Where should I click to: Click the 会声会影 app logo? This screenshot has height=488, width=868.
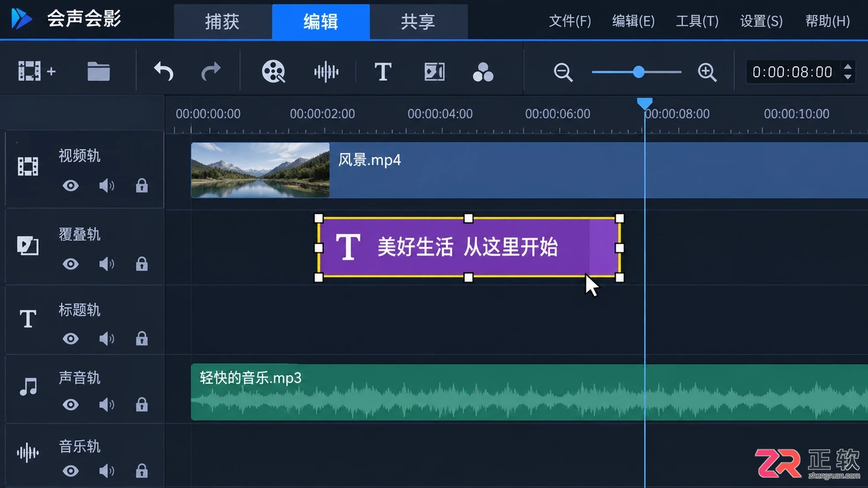click(22, 19)
